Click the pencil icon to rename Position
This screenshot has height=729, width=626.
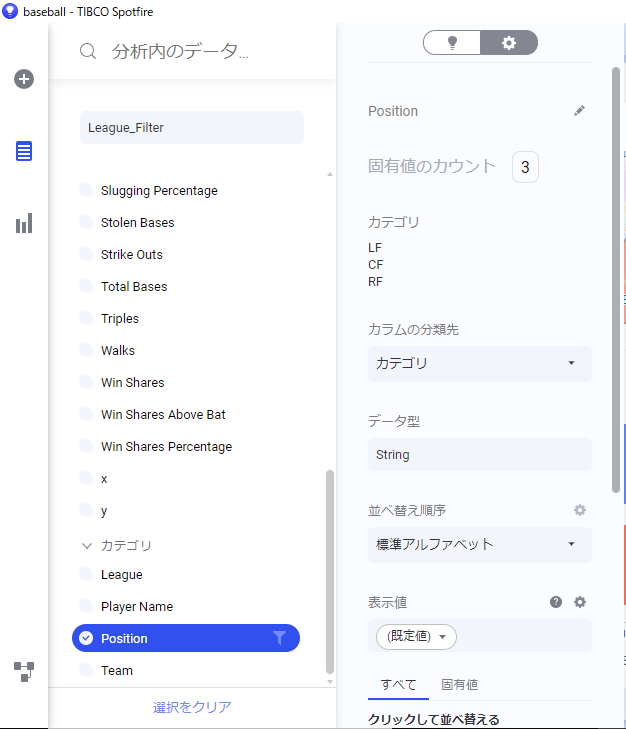(579, 111)
